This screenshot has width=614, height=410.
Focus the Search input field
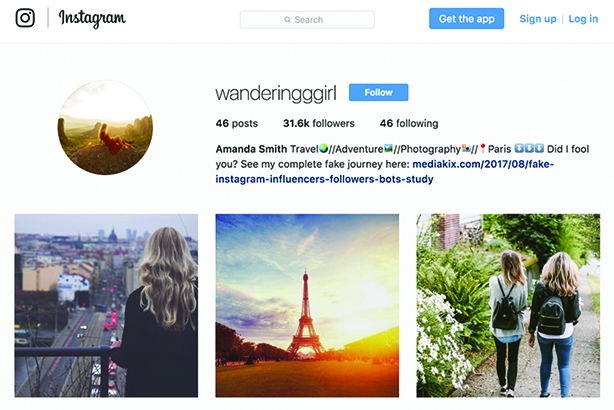tap(307, 20)
